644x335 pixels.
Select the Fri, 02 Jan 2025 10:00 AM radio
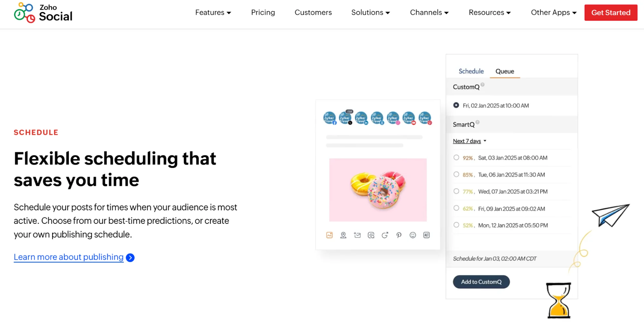tap(456, 105)
